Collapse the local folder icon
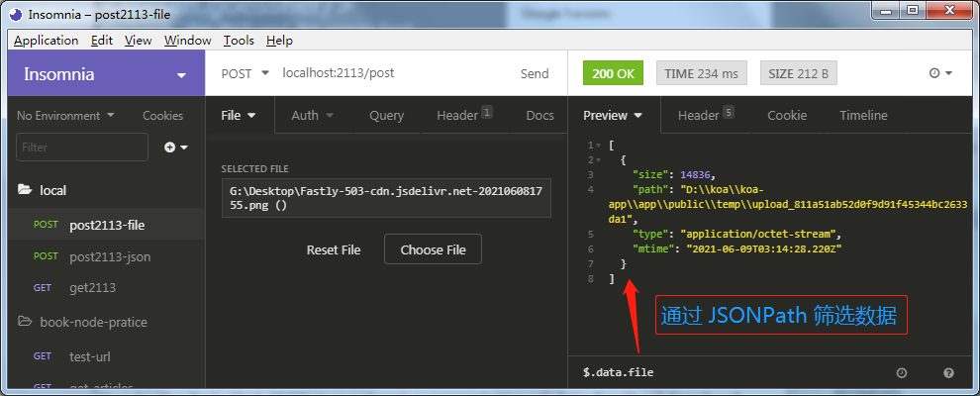The width and height of the screenshot is (980, 396). [x=25, y=190]
